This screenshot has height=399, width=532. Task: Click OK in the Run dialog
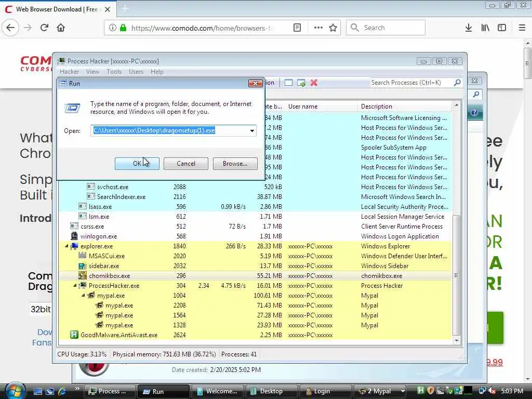pyautogui.click(x=137, y=164)
